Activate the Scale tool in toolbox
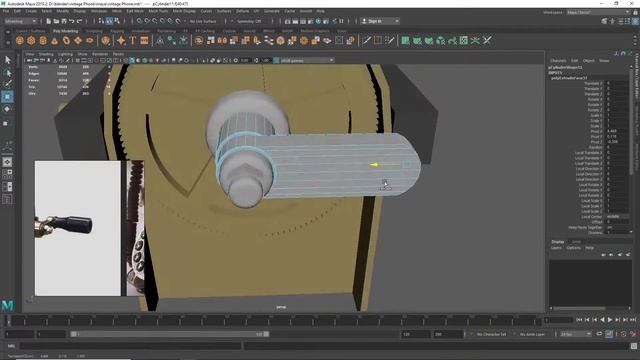This screenshot has height=360, width=640. (x=6, y=123)
